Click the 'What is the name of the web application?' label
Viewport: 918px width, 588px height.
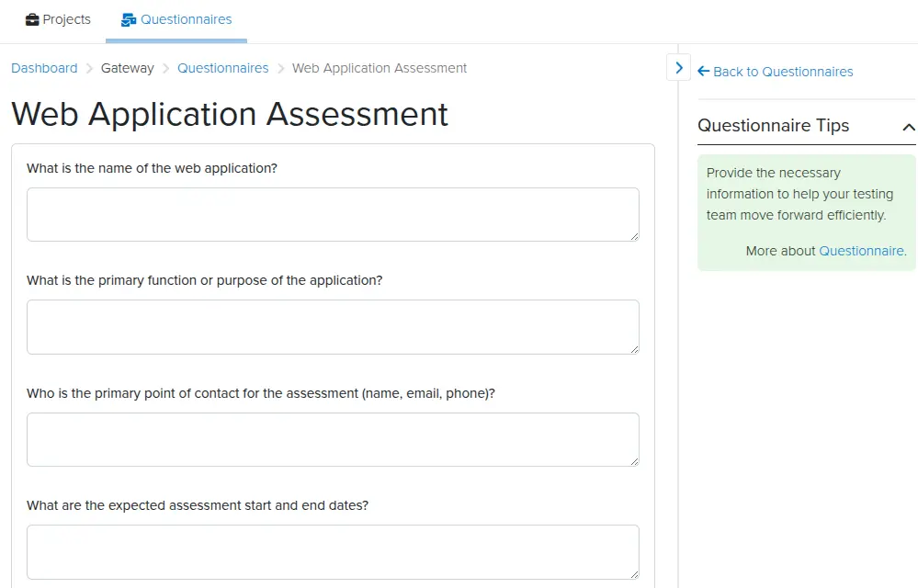click(152, 168)
